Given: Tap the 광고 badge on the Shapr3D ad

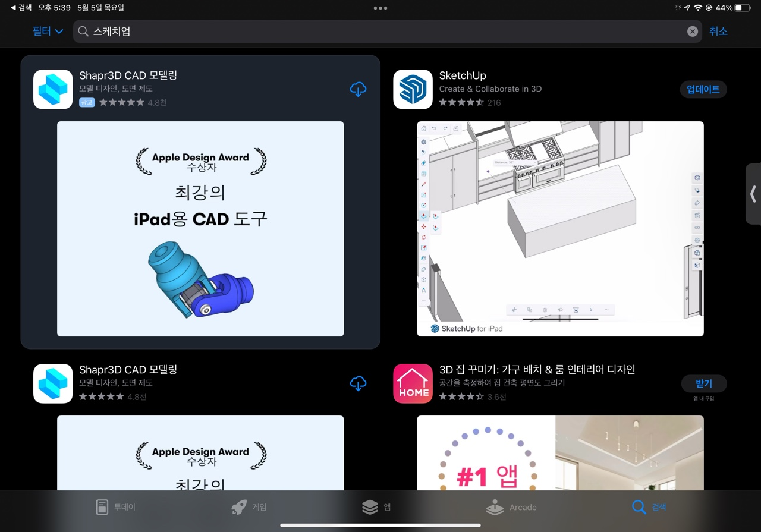Looking at the screenshot, I should 87,102.
